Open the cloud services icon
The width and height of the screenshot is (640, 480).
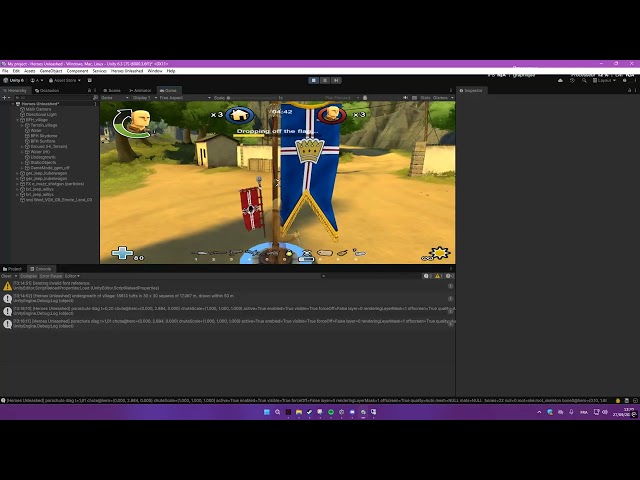click(x=560, y=80)
